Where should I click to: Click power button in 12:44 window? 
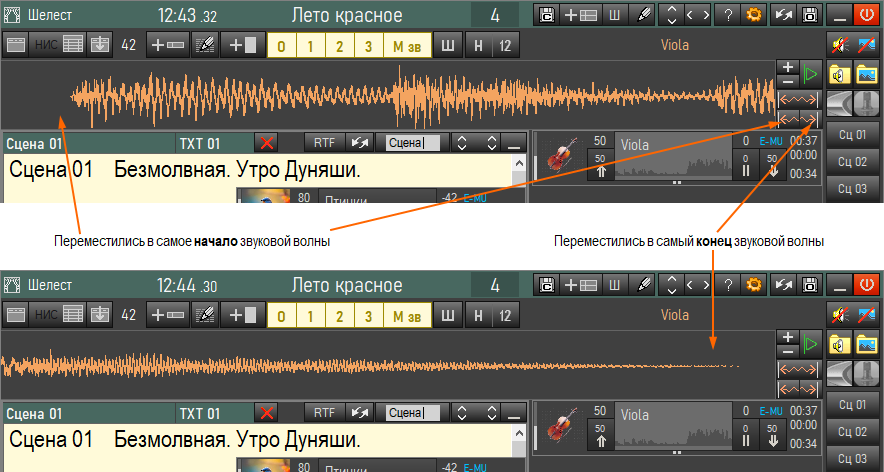pos(867,285)
